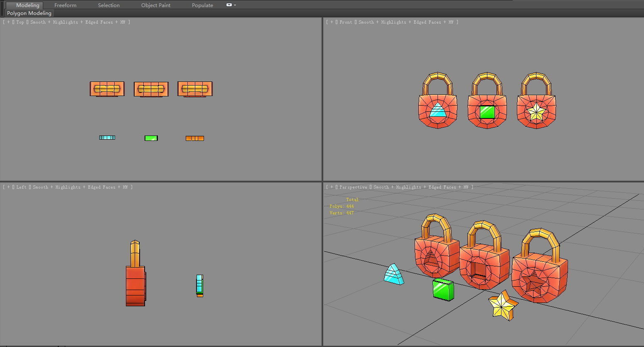Open the ribbon display dropdown arrow
This screenshot has width=644, height=347.
234,5
